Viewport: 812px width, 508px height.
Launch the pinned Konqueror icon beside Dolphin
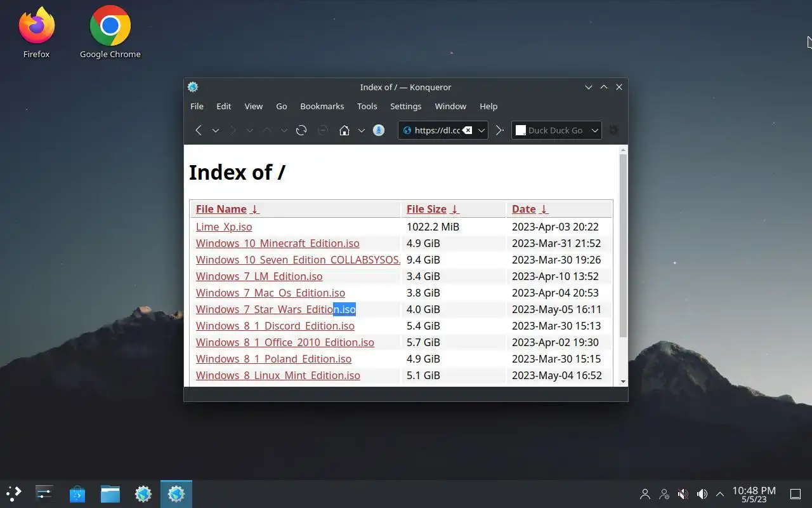143,493
